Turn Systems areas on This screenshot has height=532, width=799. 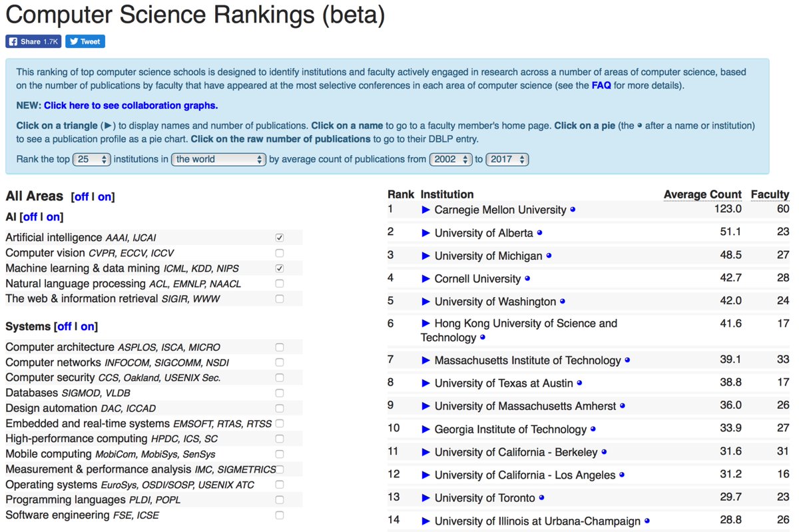tap(88, 327)
